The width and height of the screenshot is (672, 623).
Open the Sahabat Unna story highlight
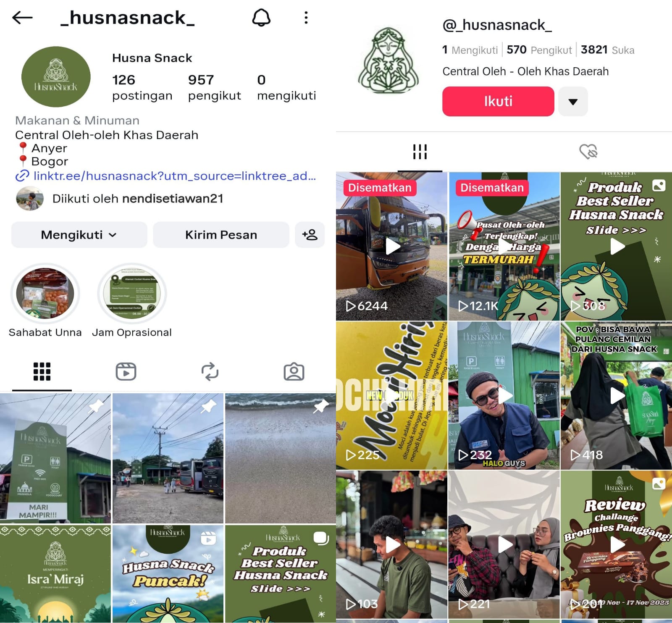[x=45, y=294]
